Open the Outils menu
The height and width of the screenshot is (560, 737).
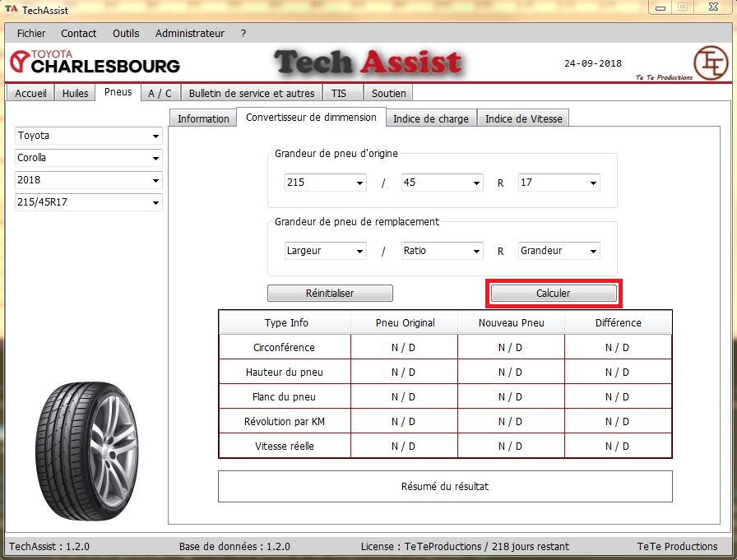coord(126,34)
